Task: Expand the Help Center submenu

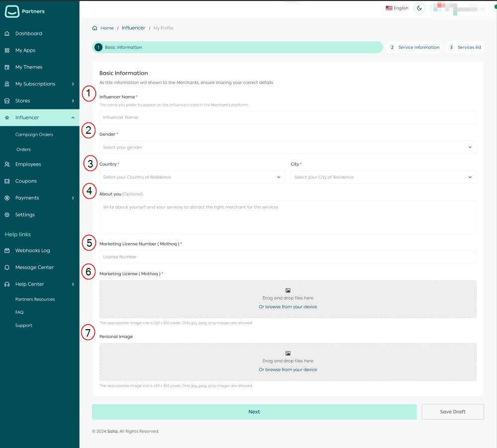Action: click(73, 284)
